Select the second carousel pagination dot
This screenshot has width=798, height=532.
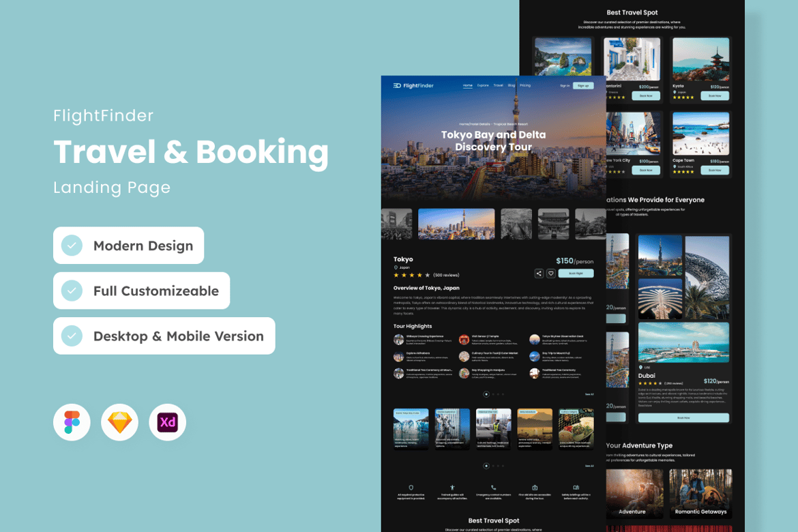[x=492, y=394]
